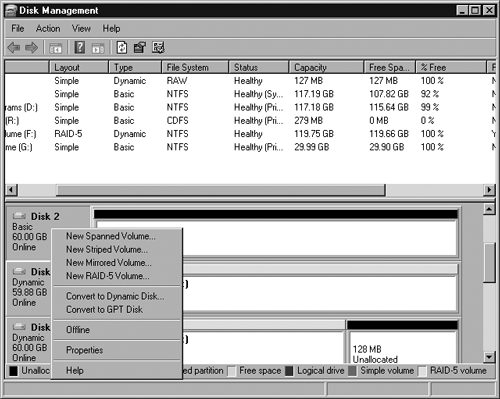Image resolution: width=500 pixels, height=399 pixels.
Task: Sort by the Layout column header
Action: 79,67
